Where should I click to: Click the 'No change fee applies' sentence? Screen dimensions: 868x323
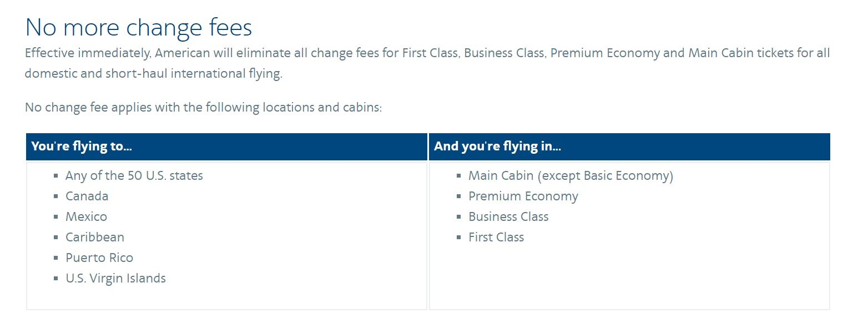tap(204, 107)
